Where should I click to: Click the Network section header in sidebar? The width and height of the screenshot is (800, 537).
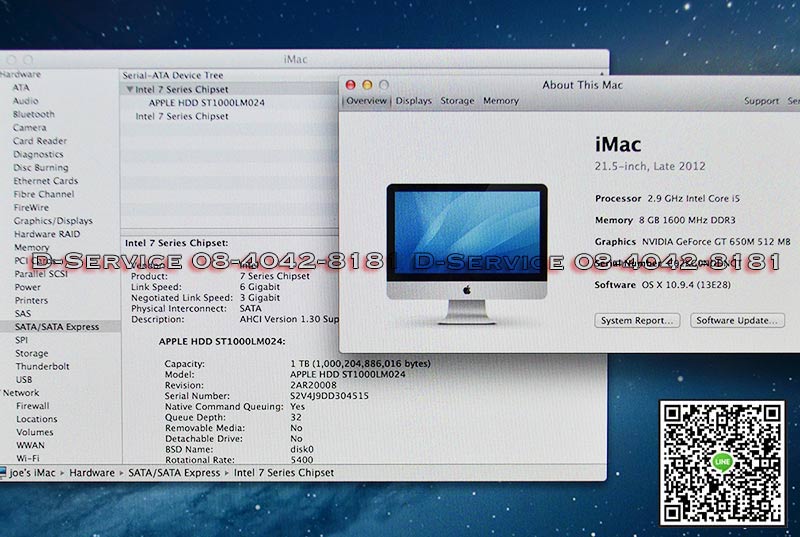(x=21, y=393)
